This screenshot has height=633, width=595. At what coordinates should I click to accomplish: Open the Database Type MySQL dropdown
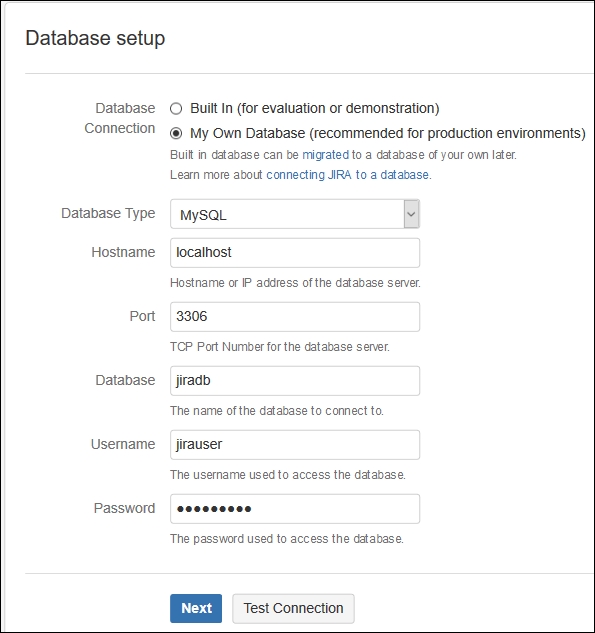coord(295,214)
